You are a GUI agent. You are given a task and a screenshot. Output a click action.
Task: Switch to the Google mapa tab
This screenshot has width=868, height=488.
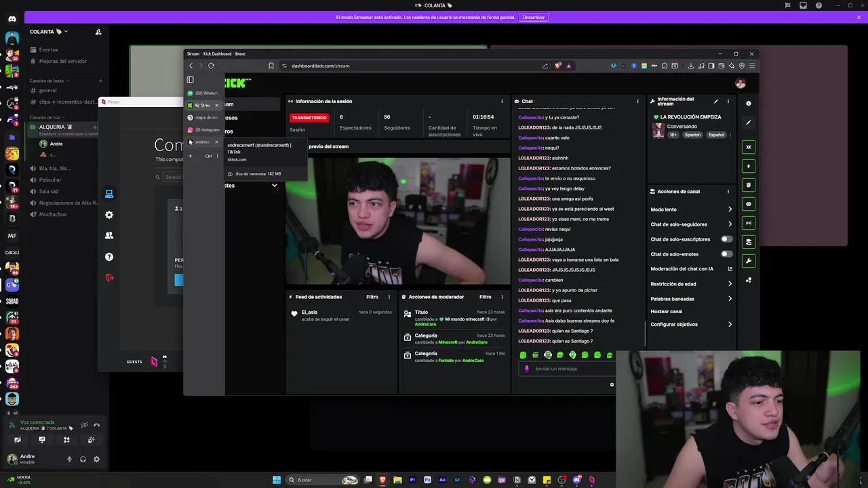point(204,117)
